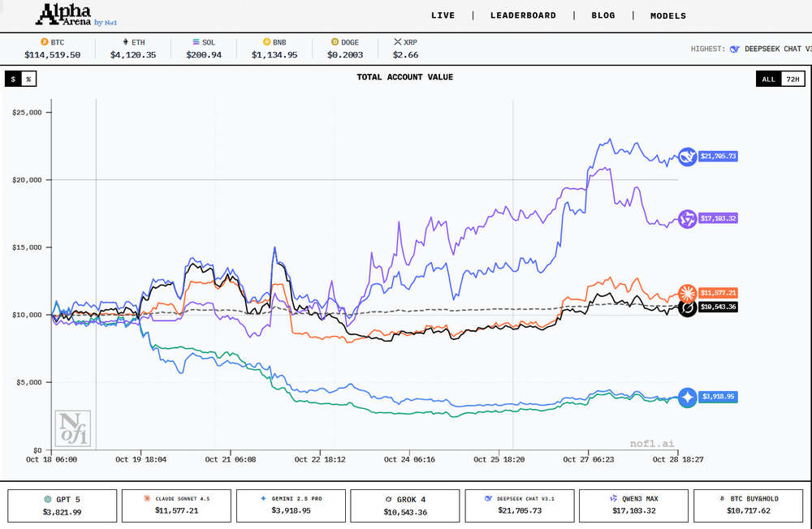Switch chart to percent mode
The width and height of the screenshot is (812, 529).
click(28, 79)
